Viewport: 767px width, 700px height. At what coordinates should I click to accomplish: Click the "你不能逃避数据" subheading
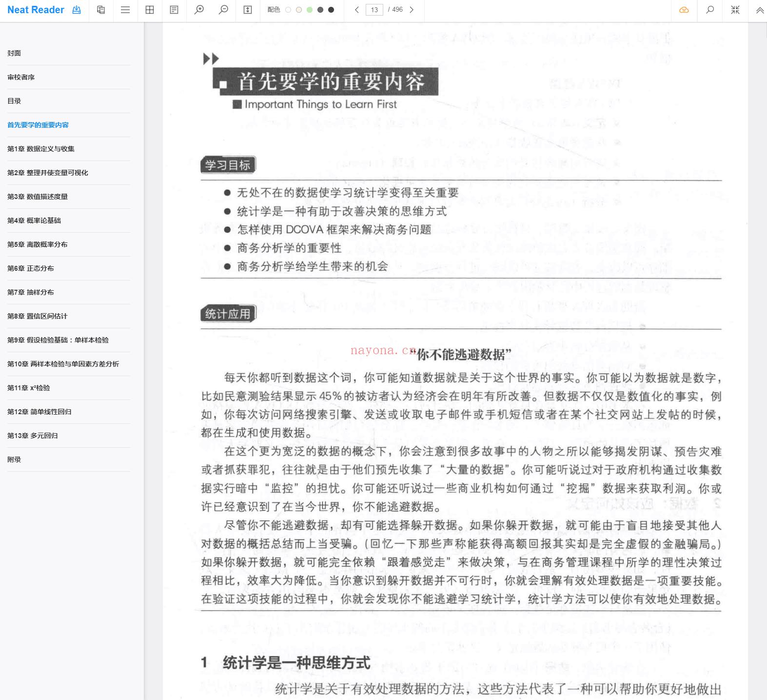[x=461, y=354]
